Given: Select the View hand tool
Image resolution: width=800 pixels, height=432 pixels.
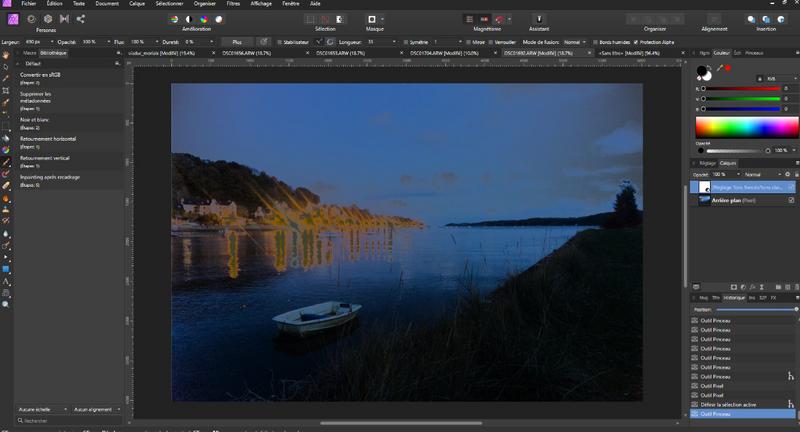Looking at the screenshot, I should coord(6,55).
